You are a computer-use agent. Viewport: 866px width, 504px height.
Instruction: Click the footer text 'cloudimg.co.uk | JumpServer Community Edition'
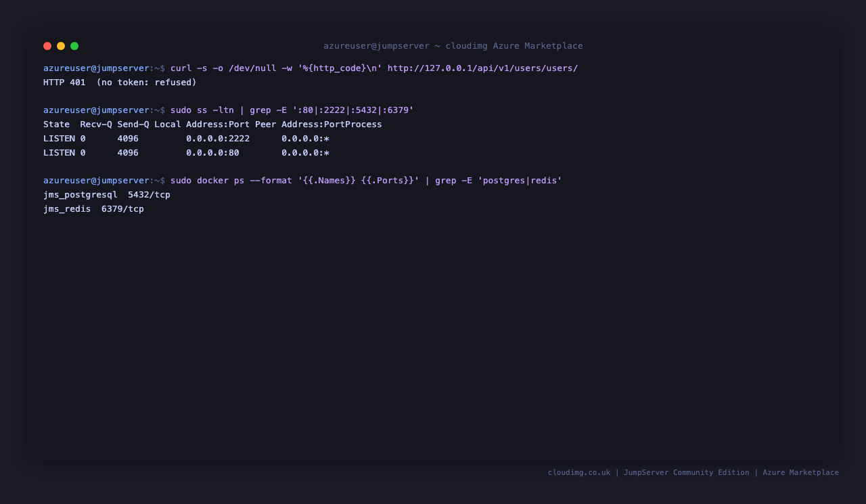pyautogui.click(x=648, y=473)
